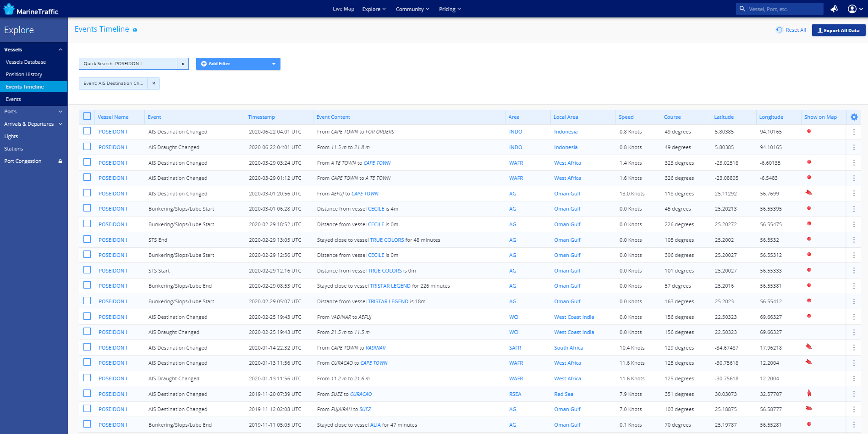This screenshot has height=434, width=868.
Task: Open row options for 2020-03-29 01:12 UTC row
Action: [854, 178]
